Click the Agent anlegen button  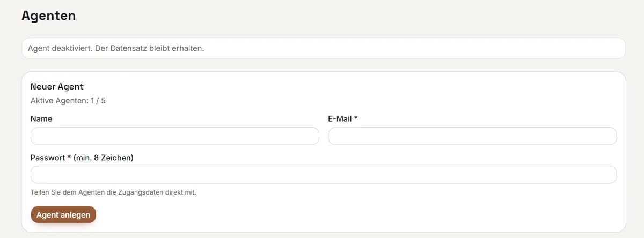tap(63, 214)
